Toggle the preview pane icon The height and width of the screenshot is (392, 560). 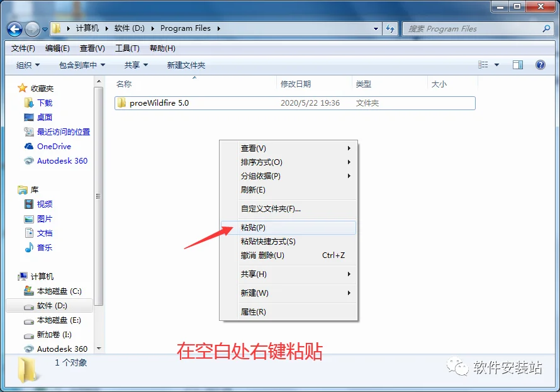pyautogui.click(x=517, y=65)
